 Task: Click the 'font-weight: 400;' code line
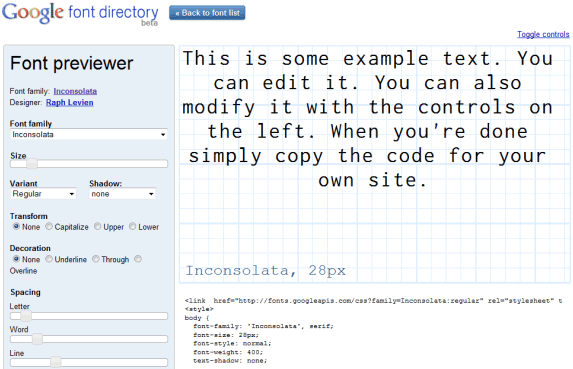click(x=228, y=352)
